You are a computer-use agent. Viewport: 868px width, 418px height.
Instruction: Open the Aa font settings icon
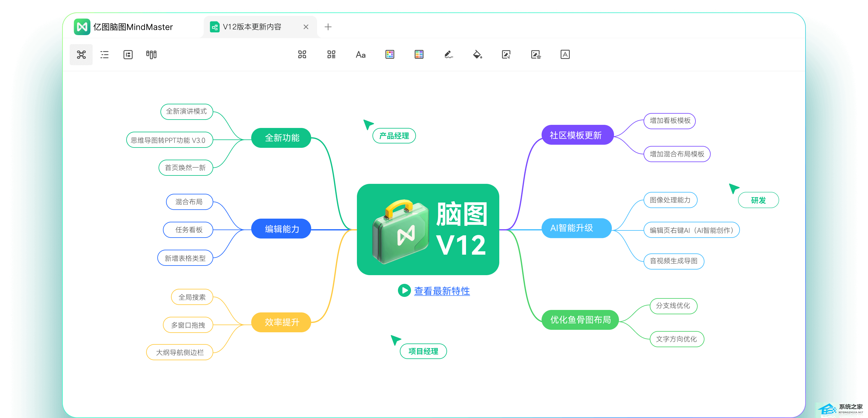click(x=361, y=55)
